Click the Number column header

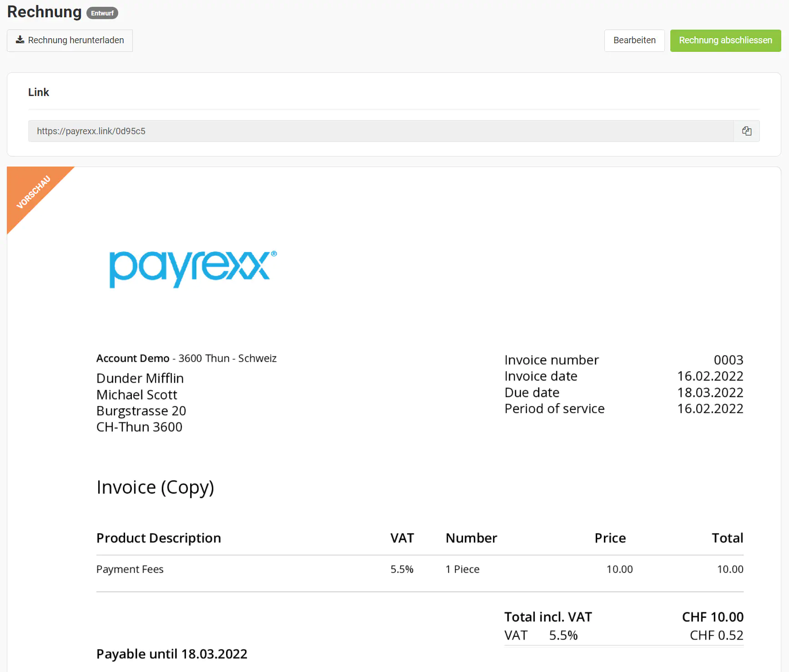click(x=471, y=538)
